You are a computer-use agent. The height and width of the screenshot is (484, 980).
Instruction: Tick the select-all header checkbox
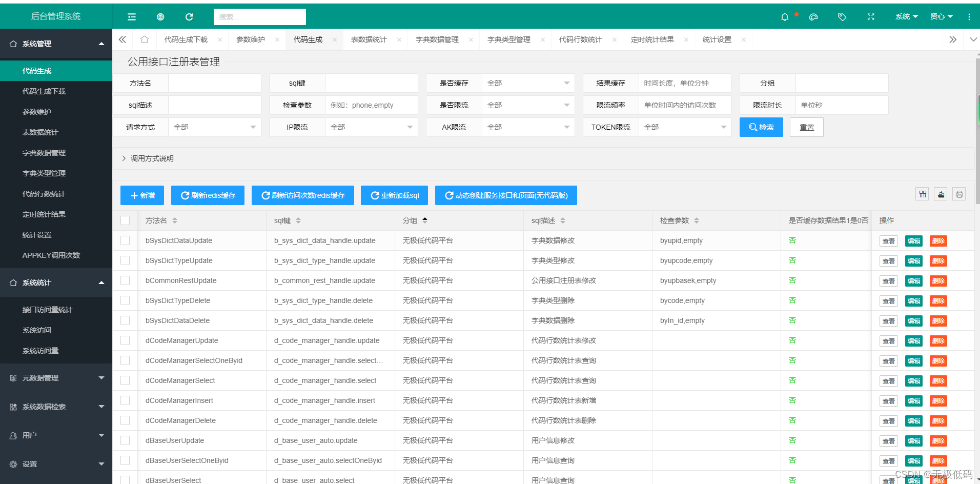pos(125,220)
